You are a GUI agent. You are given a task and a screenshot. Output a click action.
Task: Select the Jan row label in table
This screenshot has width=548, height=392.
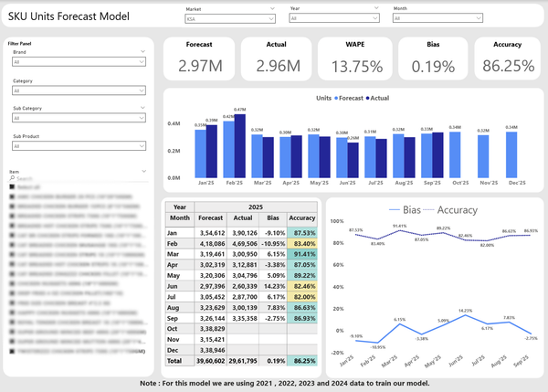point(180,233)
